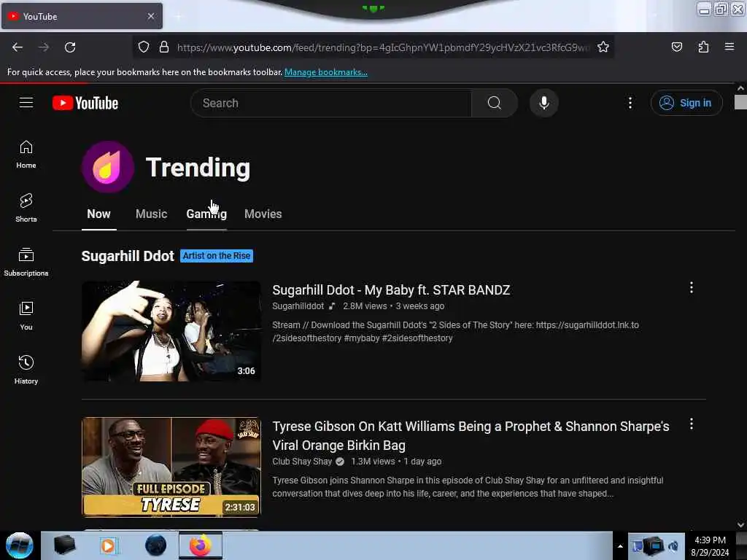Open History from the sidebar
747x560 pixels.
pyautogui.click(x=26, y=370)
